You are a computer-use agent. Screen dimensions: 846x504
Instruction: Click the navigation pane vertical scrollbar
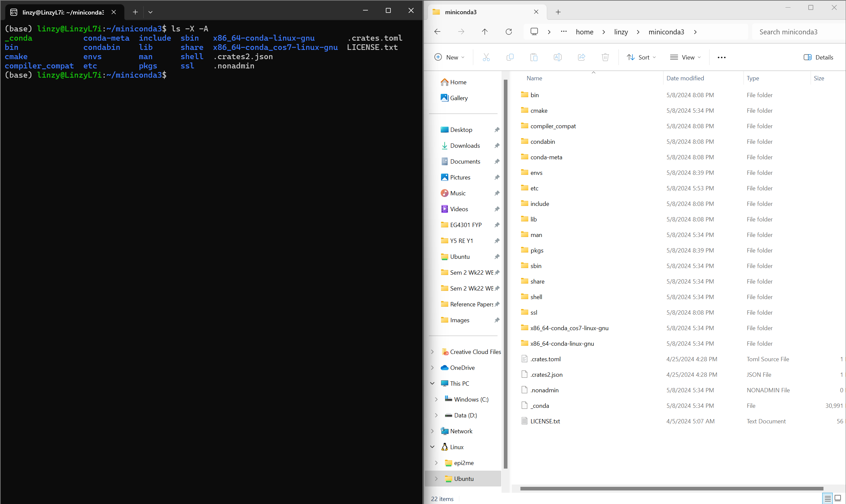(x=505, y=274)
